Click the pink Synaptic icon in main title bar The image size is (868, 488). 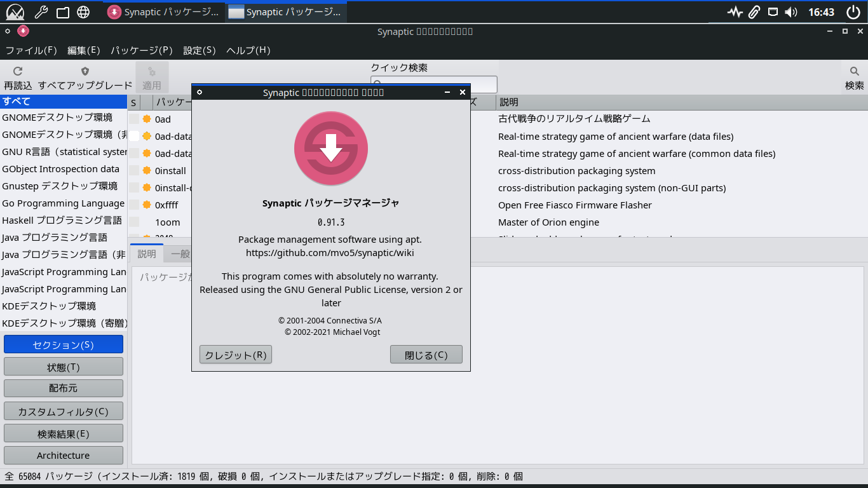pyautogui.click(x=23, y=30)
